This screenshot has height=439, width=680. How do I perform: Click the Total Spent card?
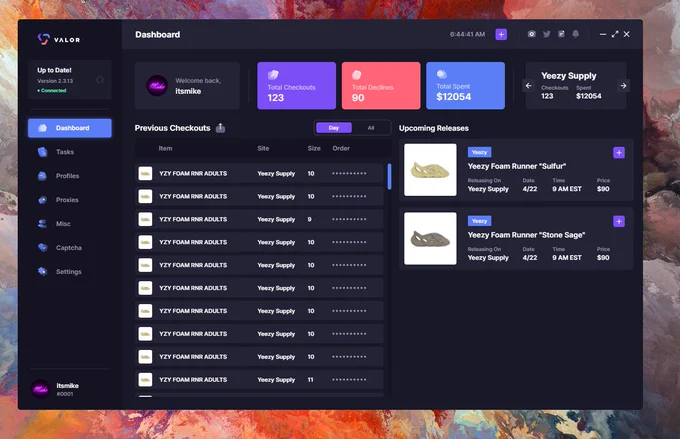tap(465, 85)
